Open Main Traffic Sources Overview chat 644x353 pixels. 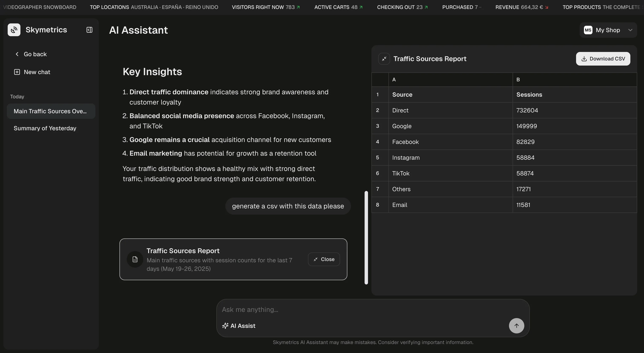51,111
